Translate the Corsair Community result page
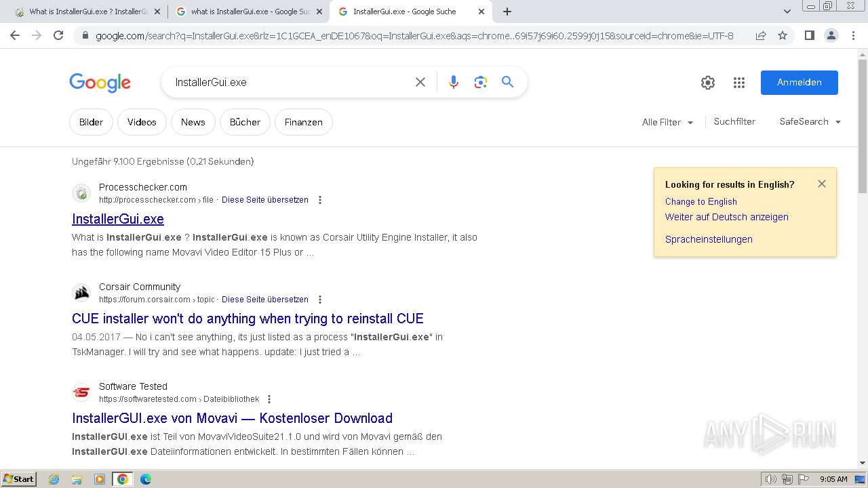Image resolution: width=868 pixels, height=488 pixels. click(265, 300)
